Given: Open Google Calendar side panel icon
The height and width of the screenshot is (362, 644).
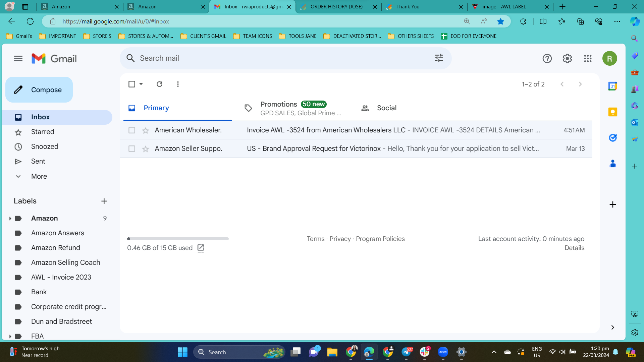Looking at the screenshot, I should point(613,86).
